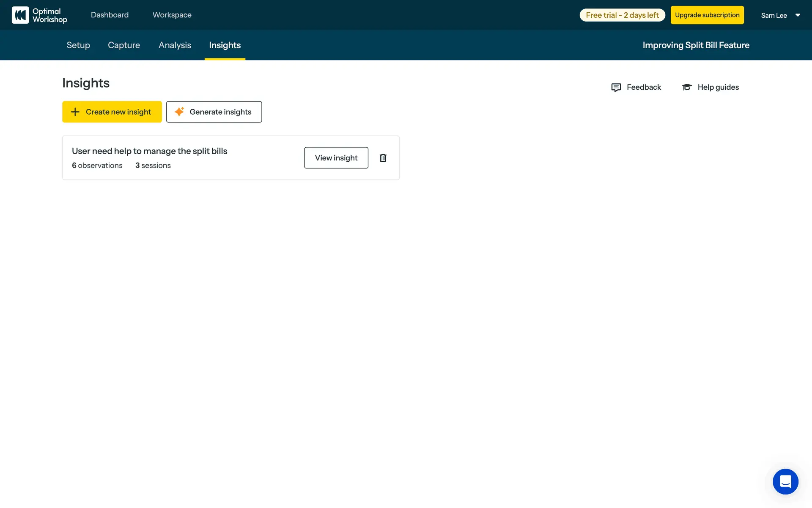This screenshot has width=812, height=508.
Task: Click the plus icon on Create new insight
Action: point(75,112)
